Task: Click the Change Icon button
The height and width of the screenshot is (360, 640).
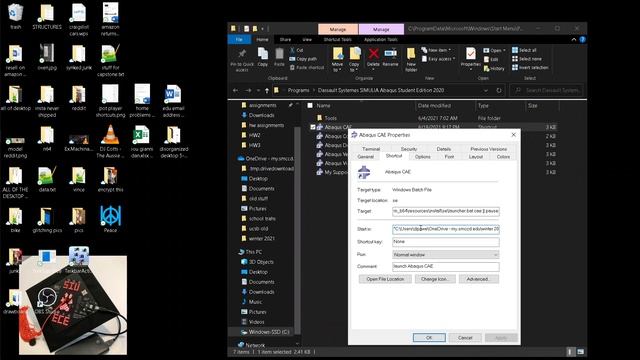Action: pyautogui.click(x=435, y=279)
